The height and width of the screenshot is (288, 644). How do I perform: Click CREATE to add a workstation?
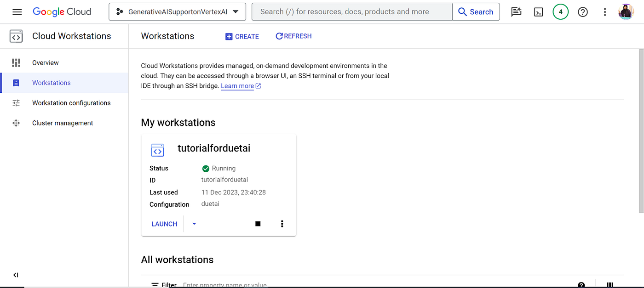click(x=242, y=36)
